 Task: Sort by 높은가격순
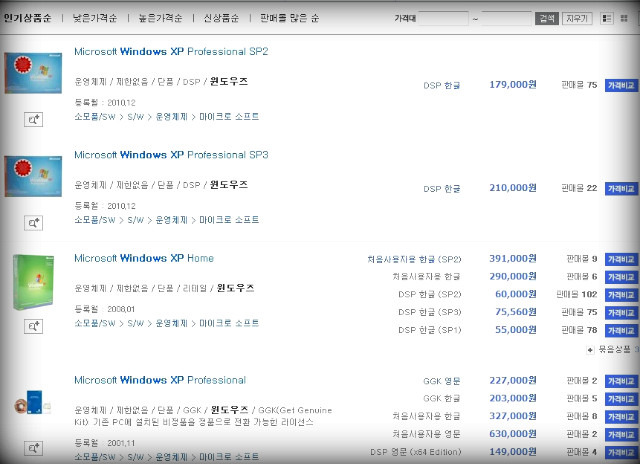tap(160, 18)
